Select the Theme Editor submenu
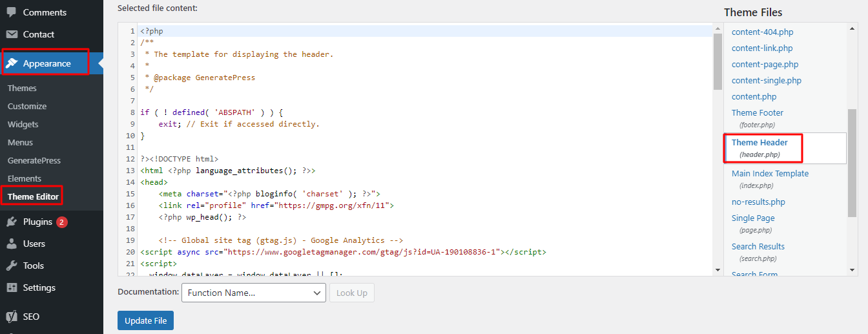Viewport: 868px width, 334px height. point(33,196)
